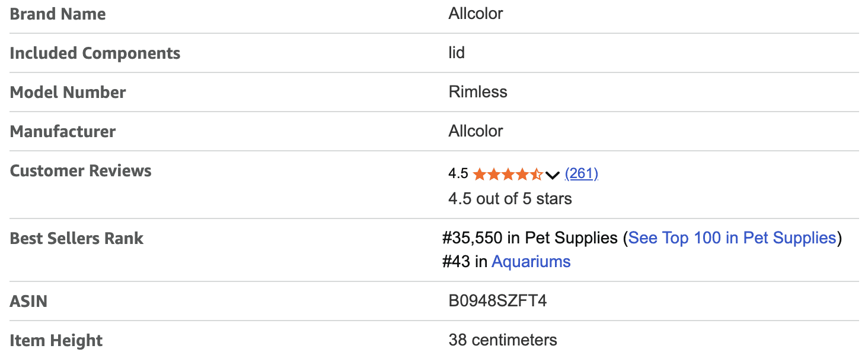Click the Included Components value lid

[457, 53]
